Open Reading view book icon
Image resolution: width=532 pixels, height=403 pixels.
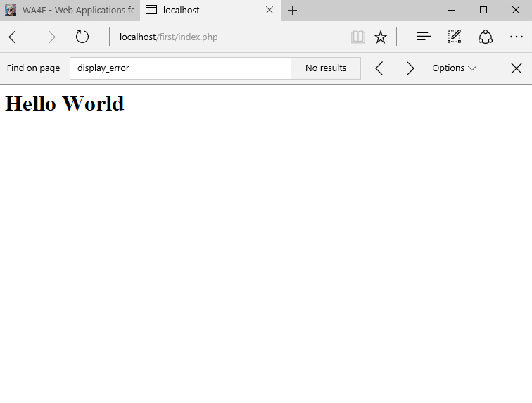click(358, 37)
